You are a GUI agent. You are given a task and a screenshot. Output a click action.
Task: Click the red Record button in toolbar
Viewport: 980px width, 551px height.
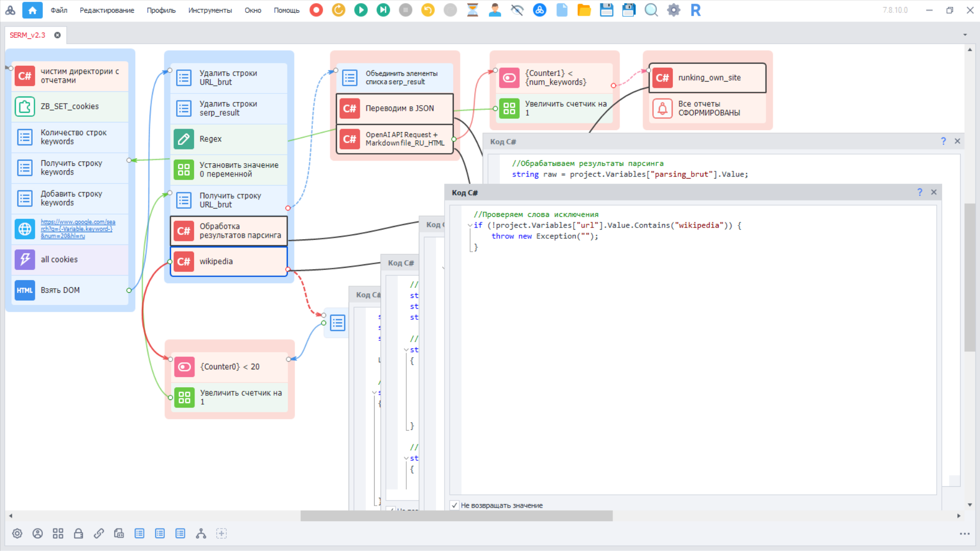[316, 10]
